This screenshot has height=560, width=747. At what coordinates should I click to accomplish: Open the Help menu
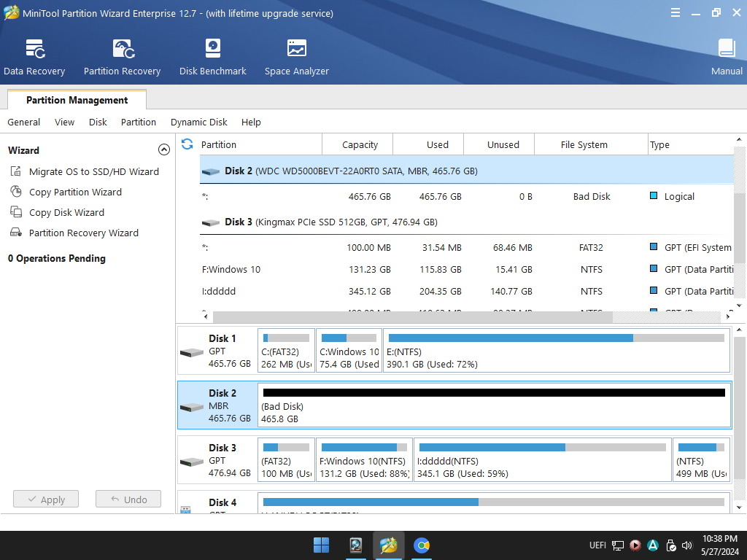pyautogui.click(x=251, y=122)
